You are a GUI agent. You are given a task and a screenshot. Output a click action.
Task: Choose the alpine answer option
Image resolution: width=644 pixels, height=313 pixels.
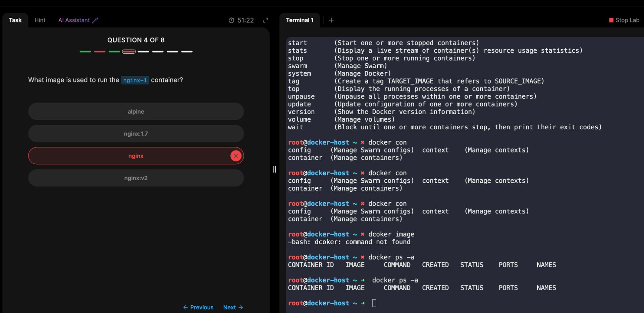136,112
